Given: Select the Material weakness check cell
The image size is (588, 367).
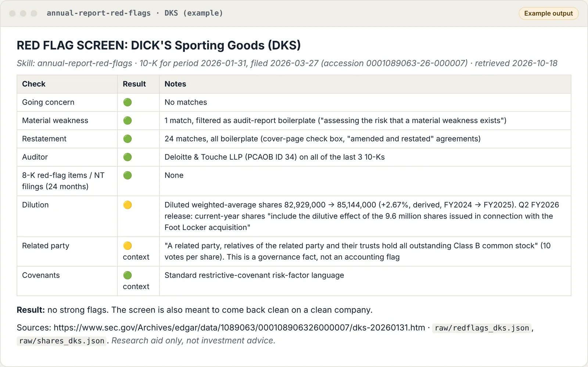Looking at the screenshot, I should [x=67, y=120].
